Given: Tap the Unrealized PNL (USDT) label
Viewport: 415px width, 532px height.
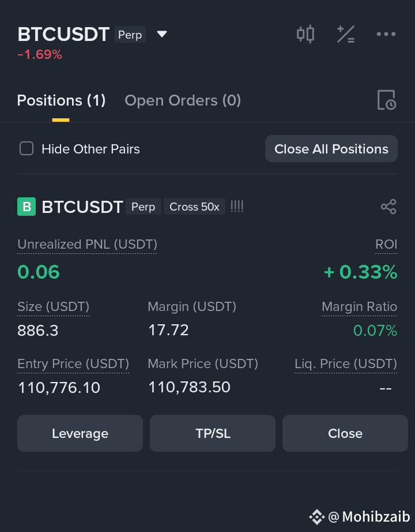Looking at the screenshot, I should coord(87,244).
